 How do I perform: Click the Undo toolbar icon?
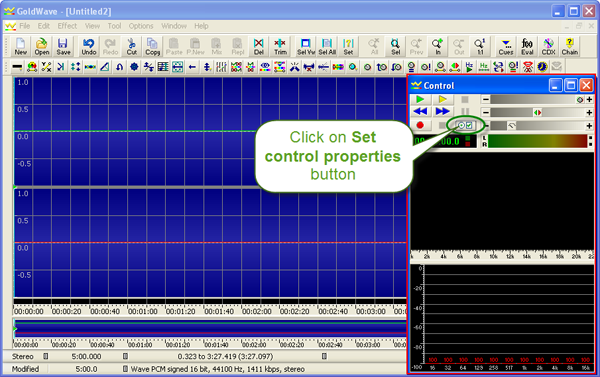(x=88, y=47)
